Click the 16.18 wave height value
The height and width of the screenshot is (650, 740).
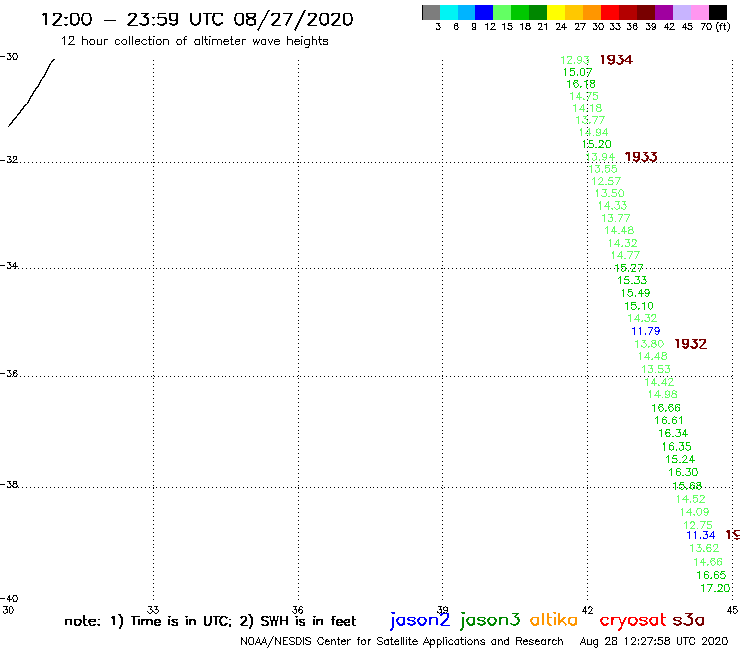coord(581,84)
